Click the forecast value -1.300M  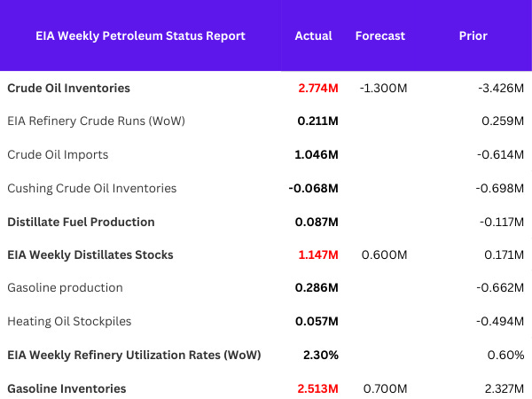pyautogui.click(x=383, y=88)
